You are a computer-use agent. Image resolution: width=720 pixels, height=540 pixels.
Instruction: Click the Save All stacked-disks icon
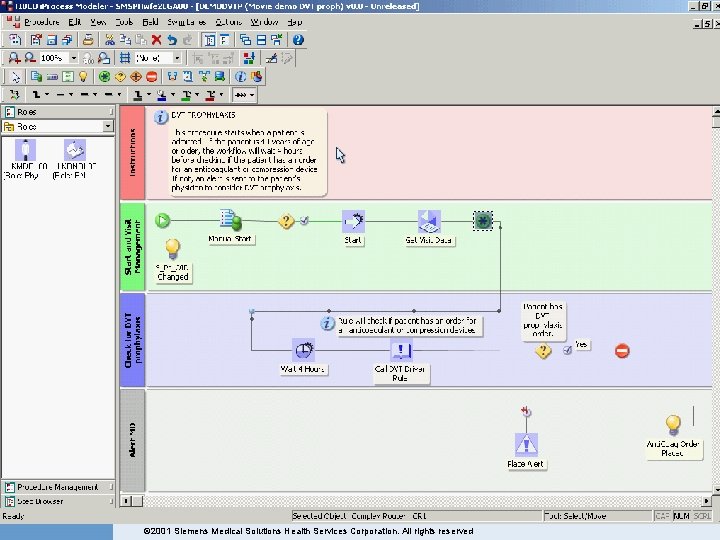(67, 40)
